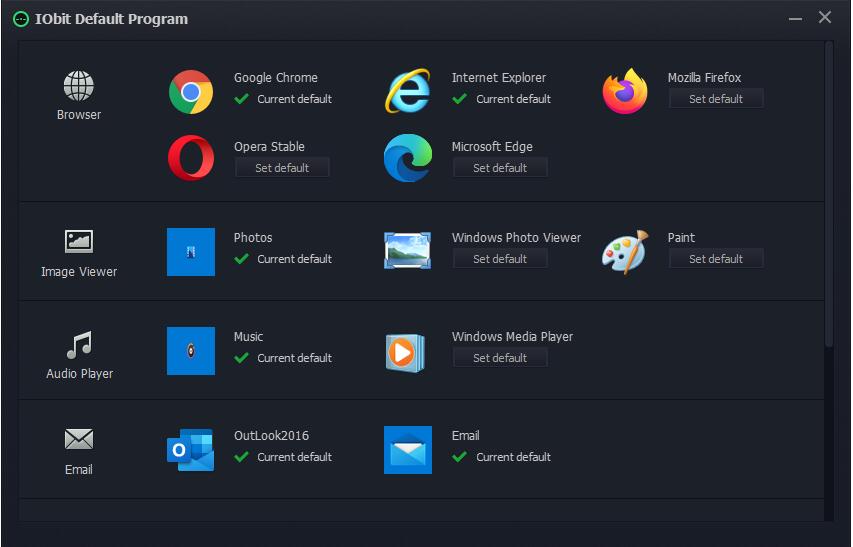Click the "OutLook2016" name text
The height and width of the screenshot is (547, 853).
coord(271,436)
